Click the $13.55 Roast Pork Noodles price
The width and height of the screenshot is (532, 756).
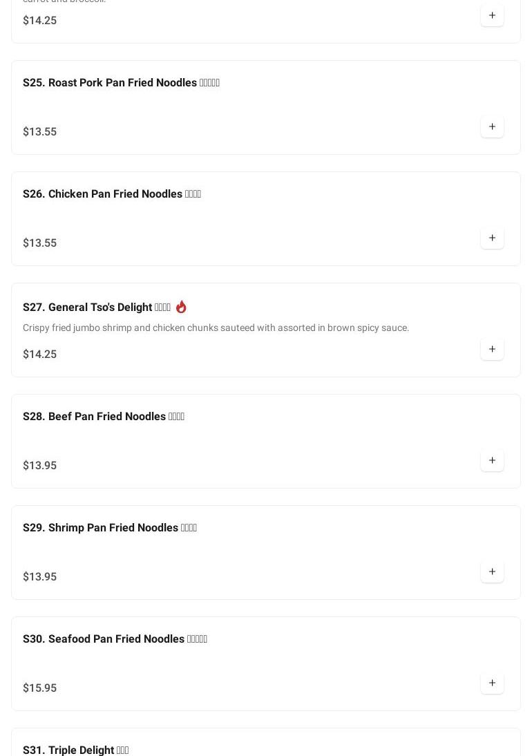point(39,131)
